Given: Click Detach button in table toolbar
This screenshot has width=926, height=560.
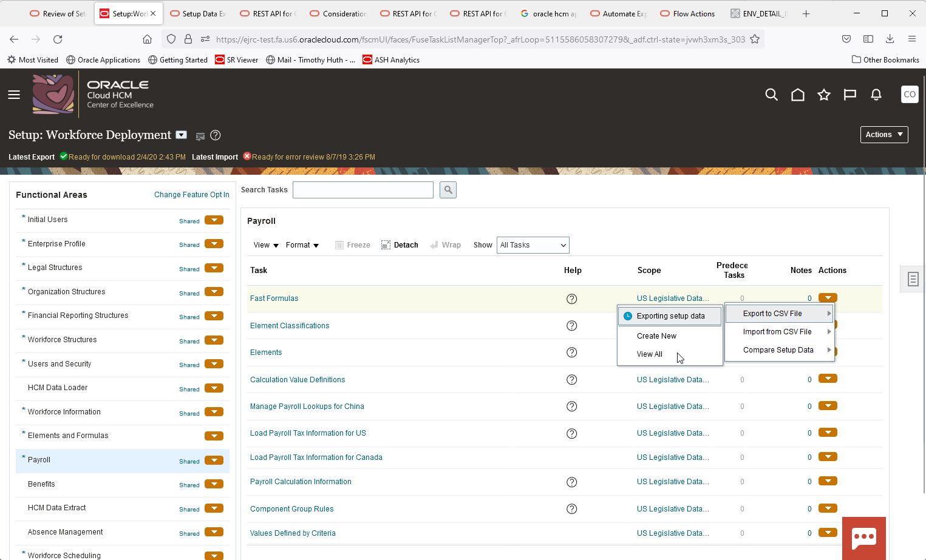Looking at the screenshot, I should [x=400, y=245].
